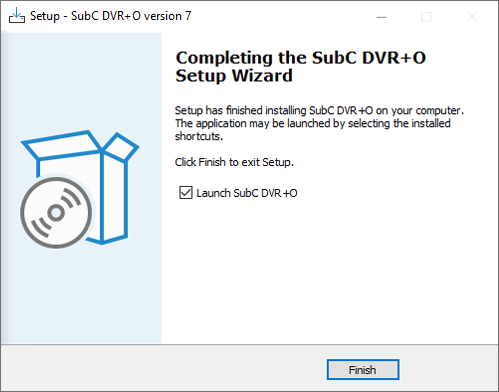Image resolution: width=499 pixels, height=392 pixels.
Task: Click the word "shortcuts." in the description
Action: point(199,136)
